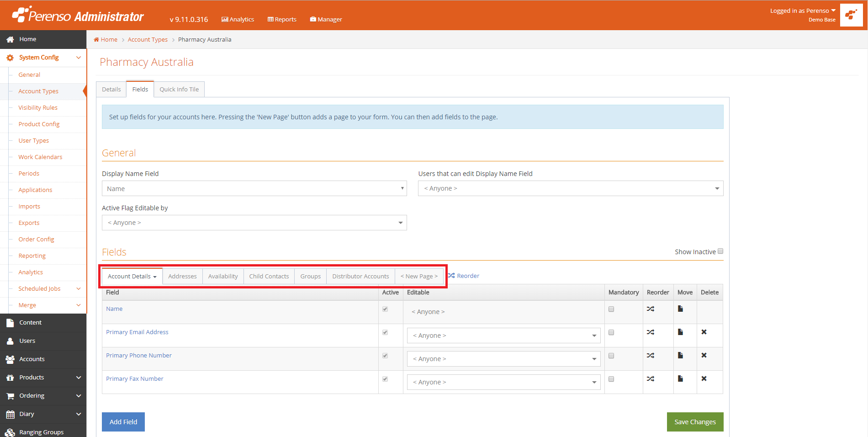The width and height of the screenshot is (868, 437).
Task: Expand the Scheduled Jobs submenu
Action: tap(79, 289)
